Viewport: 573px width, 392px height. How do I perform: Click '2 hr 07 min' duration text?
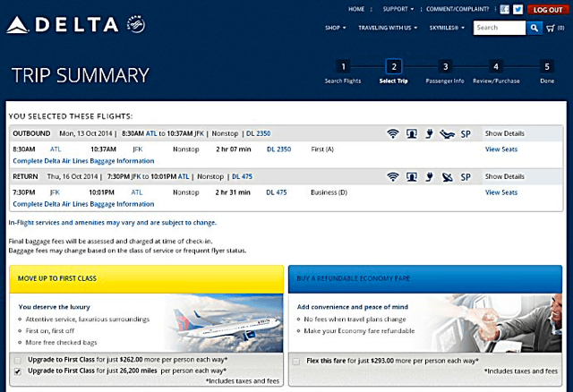[x=234, y=149]
